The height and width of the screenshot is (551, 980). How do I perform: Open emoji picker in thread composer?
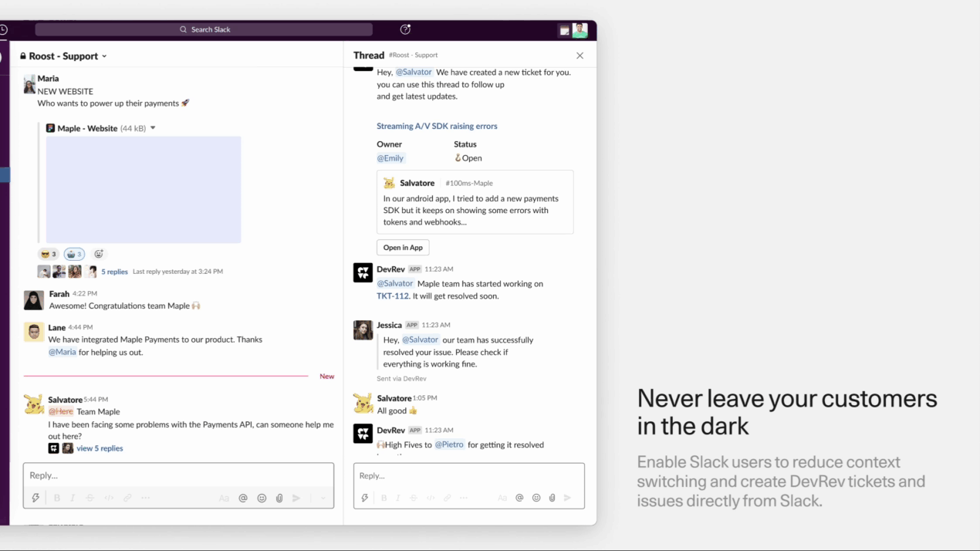click(x=536, y=499)
